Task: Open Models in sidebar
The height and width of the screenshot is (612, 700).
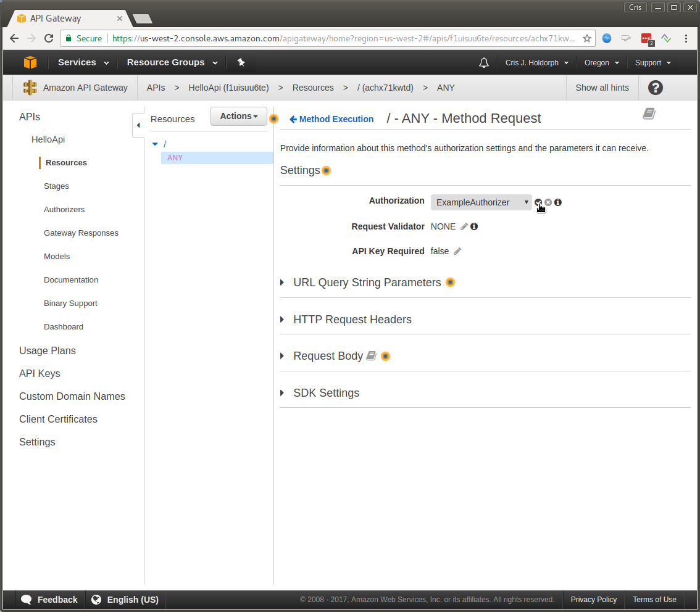Action: (57, 257)
